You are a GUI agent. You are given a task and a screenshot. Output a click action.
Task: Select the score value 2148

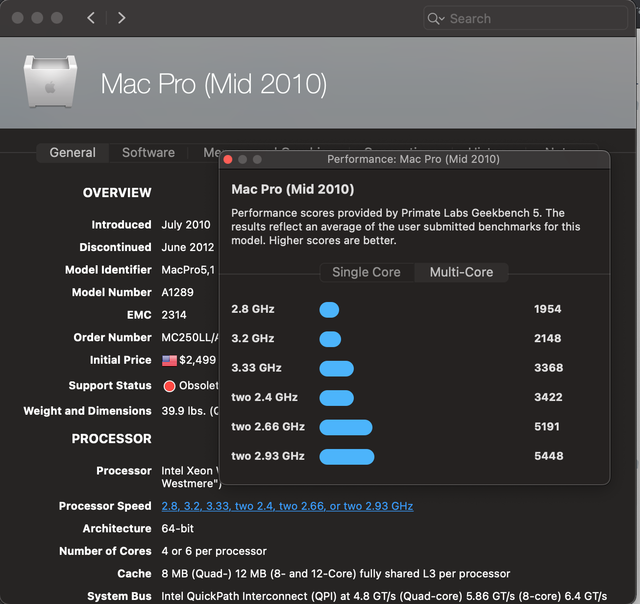point(547,338)
